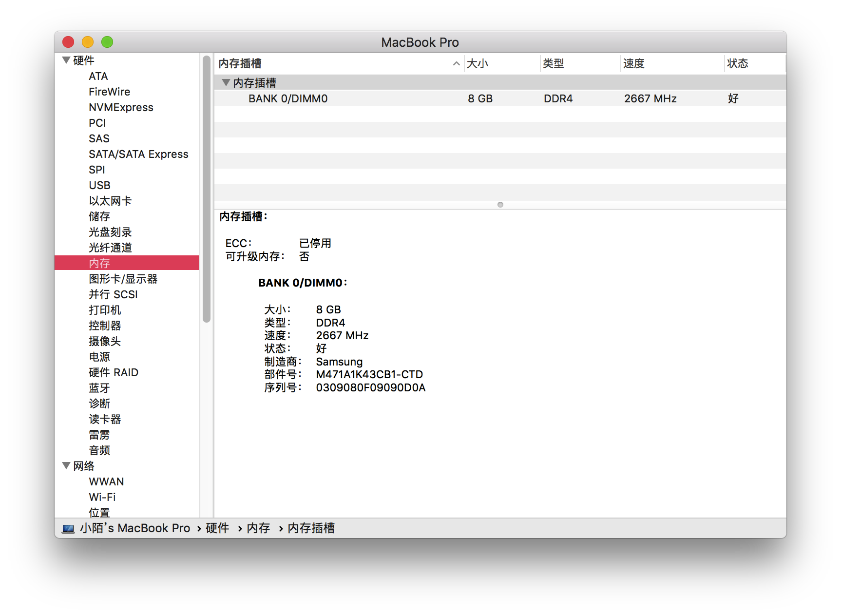This screenshot has width=841, height=616.
Task: Click the 类型 column header
Action: click(x=580, y=63)
